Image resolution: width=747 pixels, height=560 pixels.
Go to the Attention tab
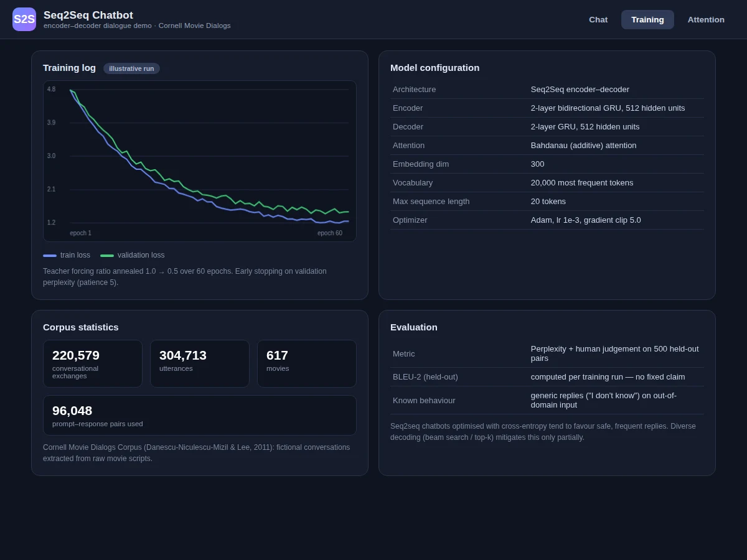pyautogui.click(x=706, y=19)
